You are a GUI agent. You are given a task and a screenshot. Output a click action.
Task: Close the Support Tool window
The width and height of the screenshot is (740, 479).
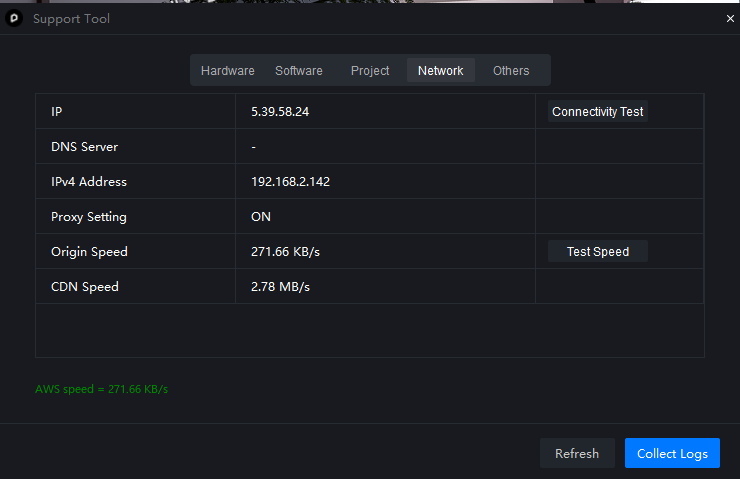point(729,19)
